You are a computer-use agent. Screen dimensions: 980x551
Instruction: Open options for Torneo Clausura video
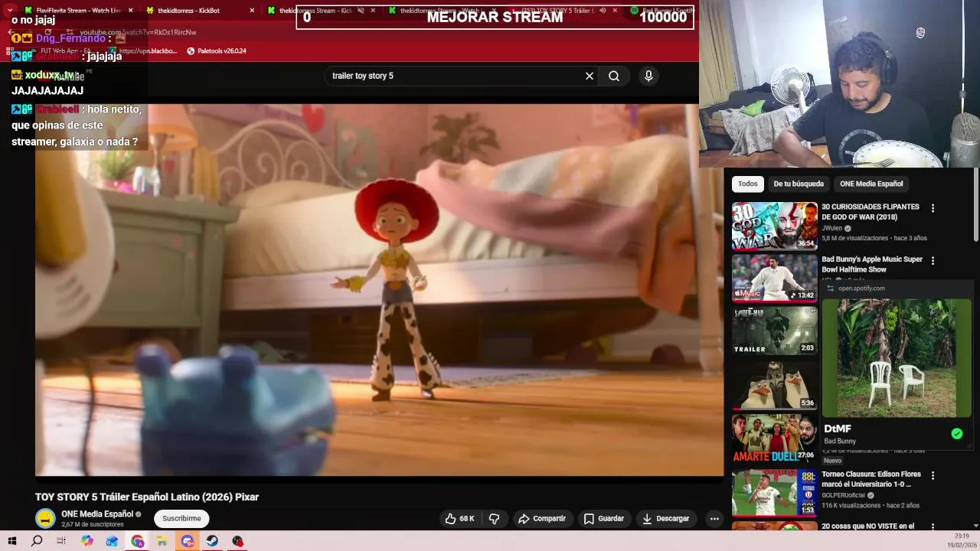click(933, 475)
